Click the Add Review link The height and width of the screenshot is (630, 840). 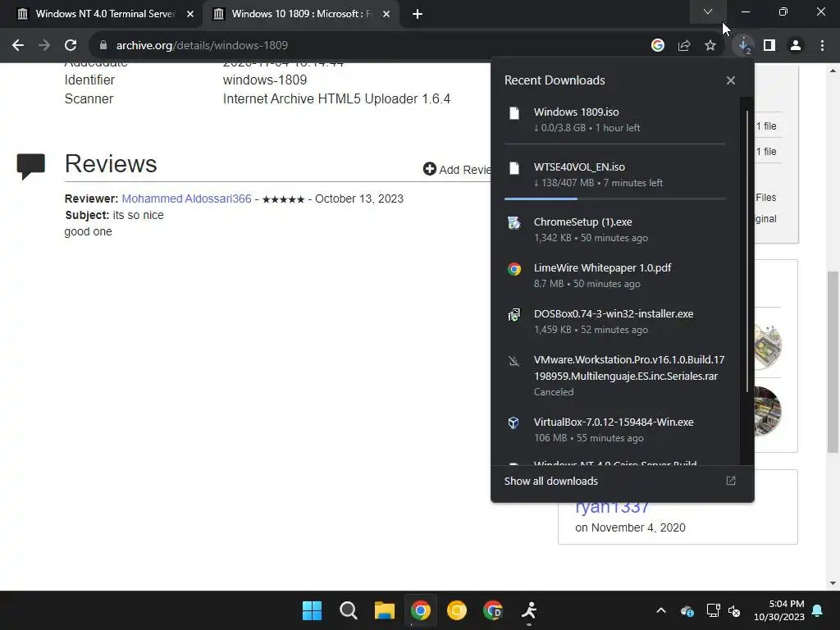pyautogui.click(x=464, y=170)
